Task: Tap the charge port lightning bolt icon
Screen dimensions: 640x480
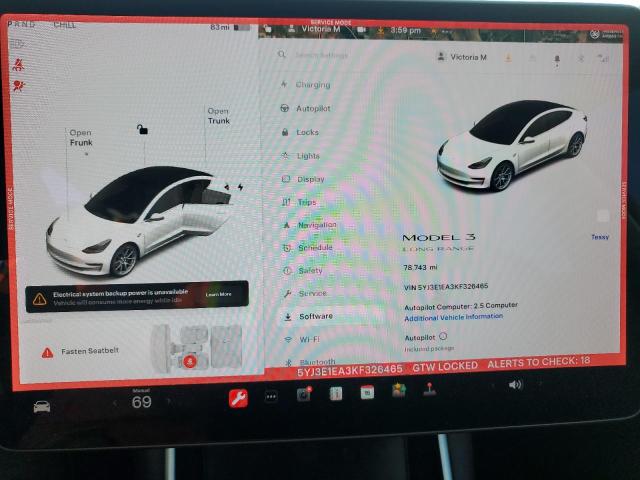Action: point(240,187)
